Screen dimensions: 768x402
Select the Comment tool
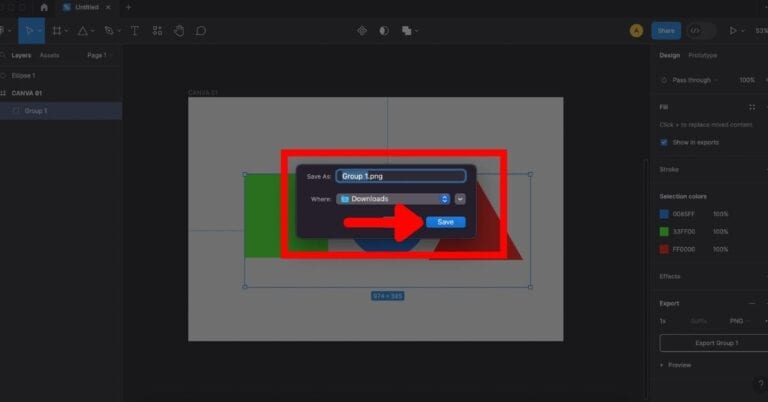(201, 31)
